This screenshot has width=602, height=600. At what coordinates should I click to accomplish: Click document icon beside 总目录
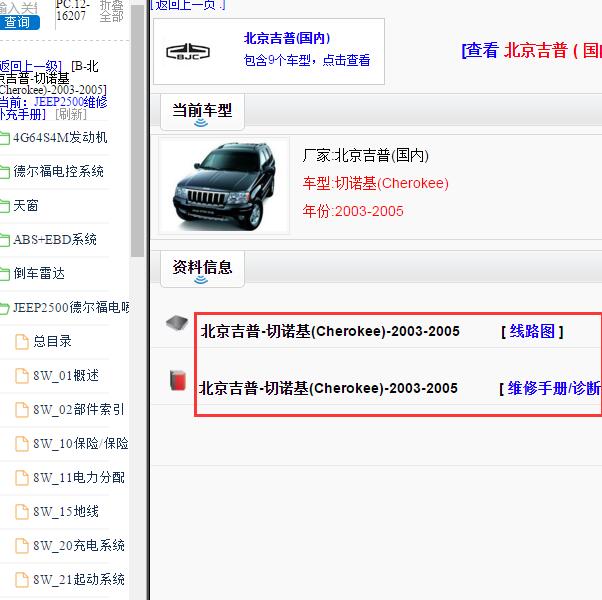pos(22,342)
